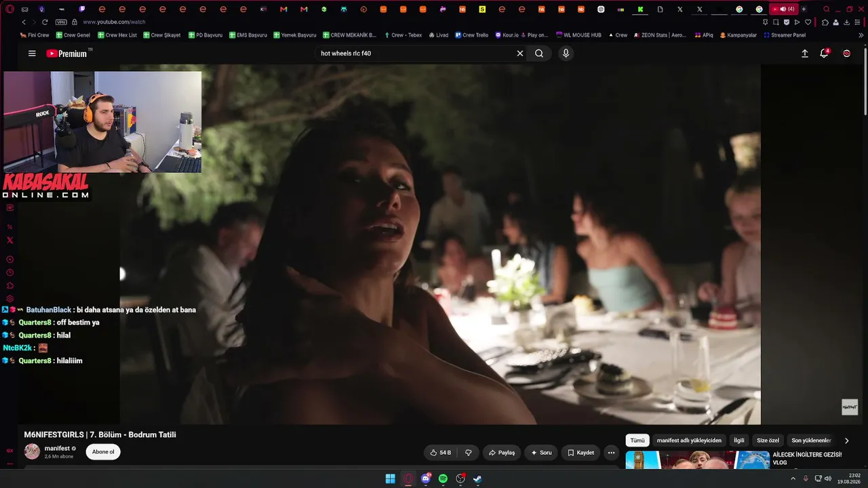The image size is (868, 488).
Task: Open the ZEON Stats bookmark
Action: click(660, 35)
